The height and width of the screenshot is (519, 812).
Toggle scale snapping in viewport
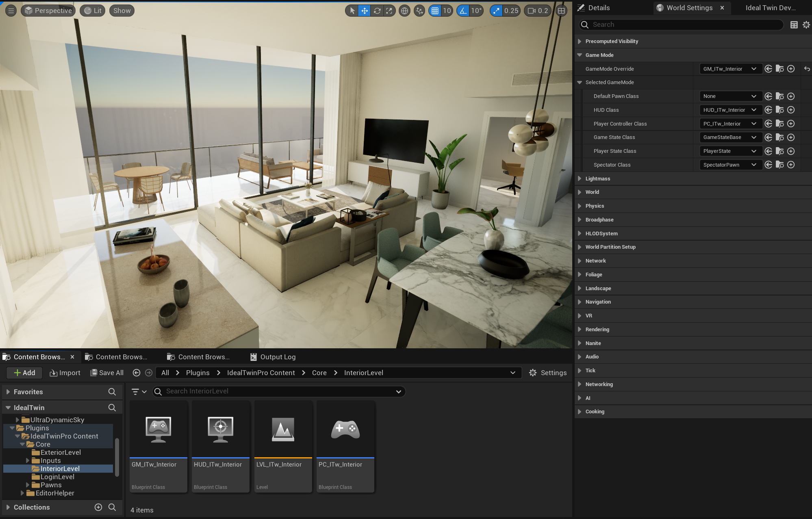pyautogui.click(x=496, y=11)
